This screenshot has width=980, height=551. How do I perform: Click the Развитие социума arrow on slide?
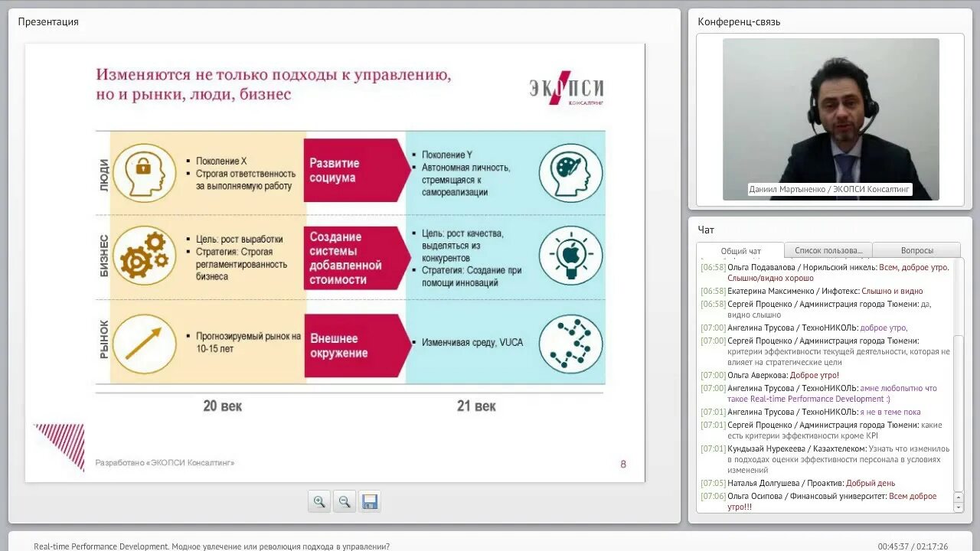357,170
